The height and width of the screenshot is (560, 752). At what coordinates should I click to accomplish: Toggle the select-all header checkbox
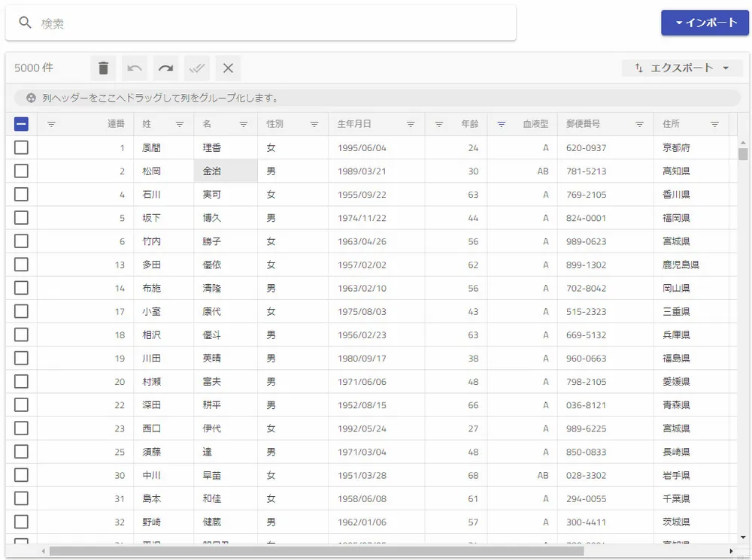click(x=21, y=125)
